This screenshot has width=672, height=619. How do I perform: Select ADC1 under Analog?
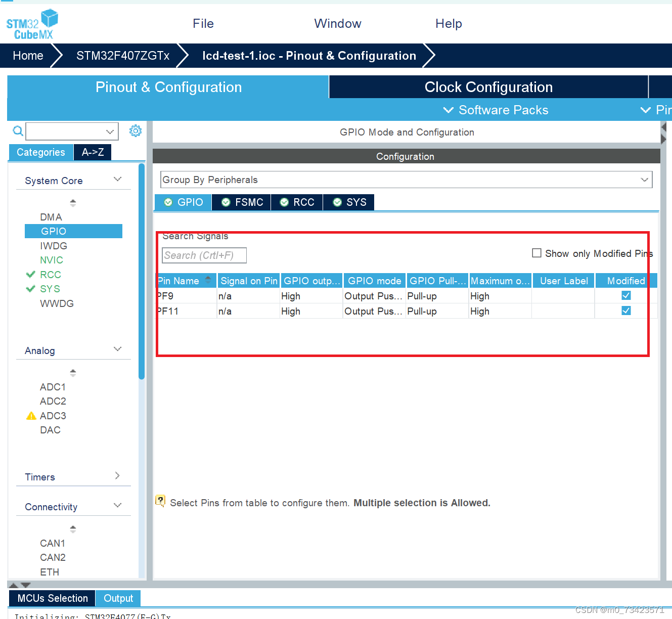[x=53, y=387]
